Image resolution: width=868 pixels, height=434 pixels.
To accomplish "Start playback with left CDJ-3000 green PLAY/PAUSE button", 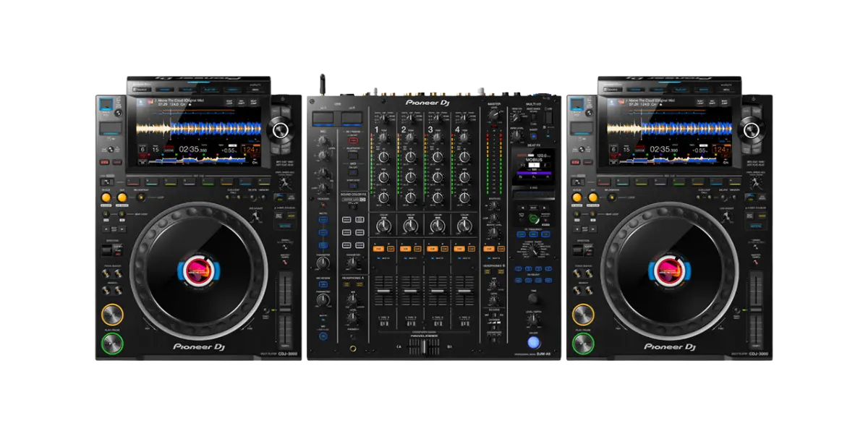I will (x=112, y=343).
